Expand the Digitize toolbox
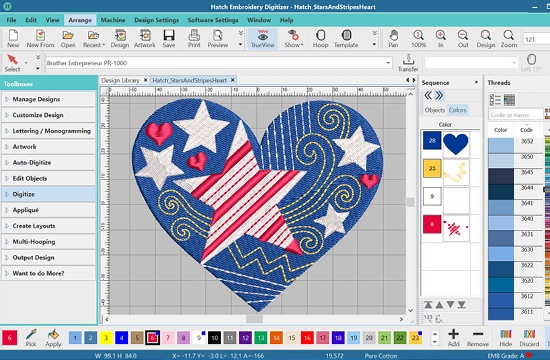Screen dimensions: 550x360 (48, 194)
